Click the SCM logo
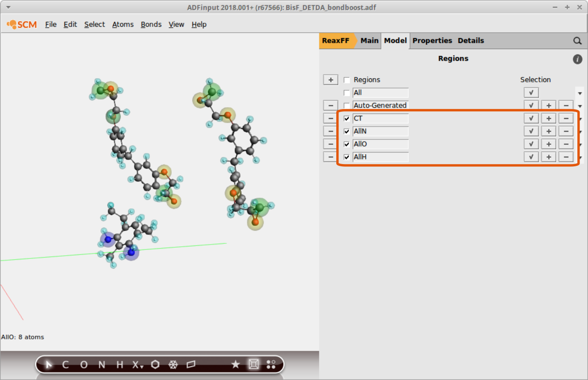 click(22, 25)
